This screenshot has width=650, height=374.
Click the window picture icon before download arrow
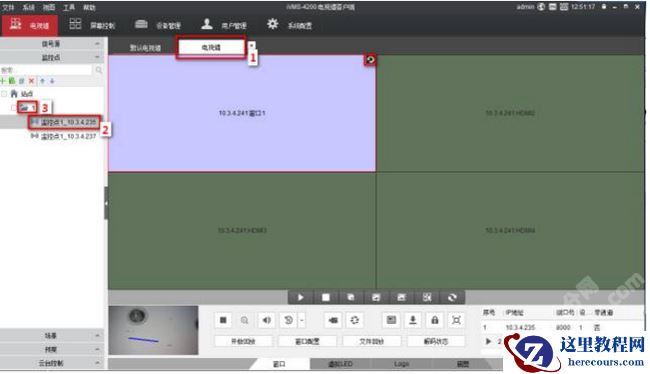pos(391,320)
